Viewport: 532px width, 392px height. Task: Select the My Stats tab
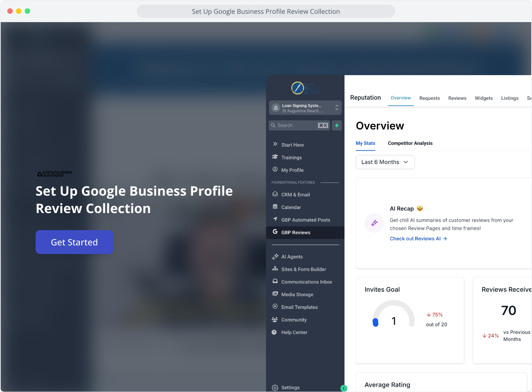coord(366,143)
